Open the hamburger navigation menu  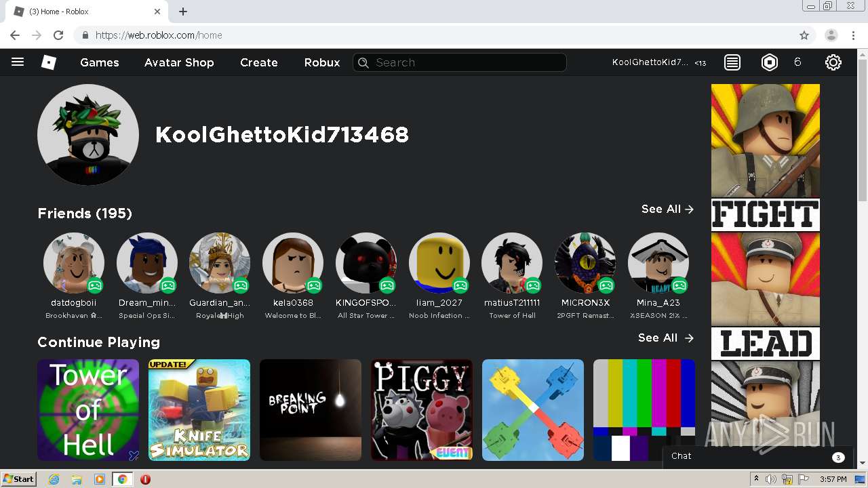coord(18,62)
